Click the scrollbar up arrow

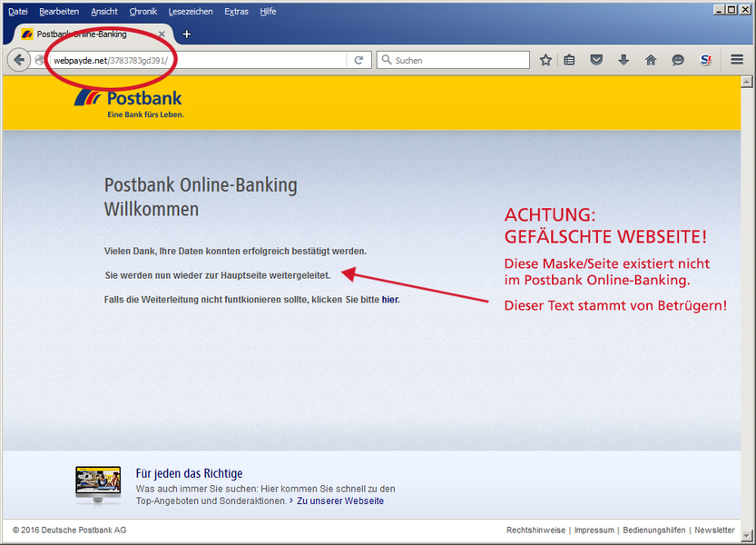click(x=746, y=82)
